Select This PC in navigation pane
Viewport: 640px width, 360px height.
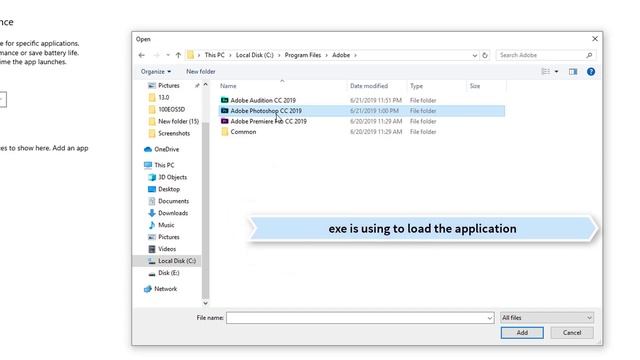(x=164, y=165)
